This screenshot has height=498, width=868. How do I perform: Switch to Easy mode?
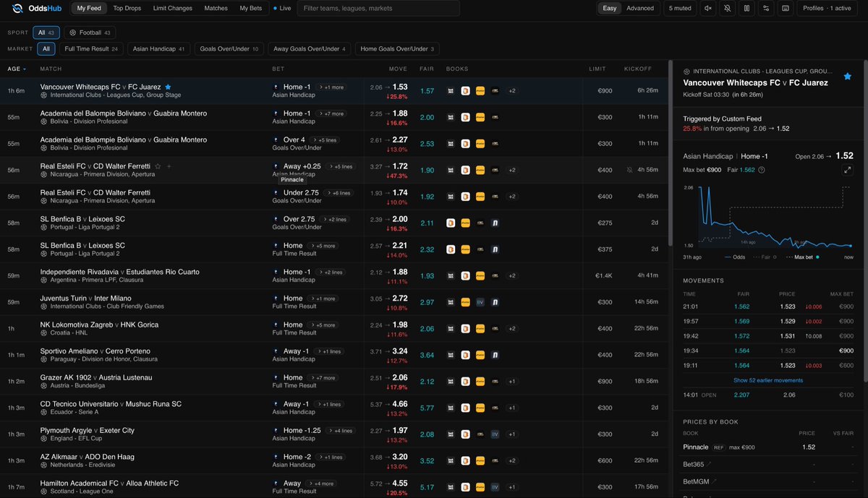(x=610, y=9)
